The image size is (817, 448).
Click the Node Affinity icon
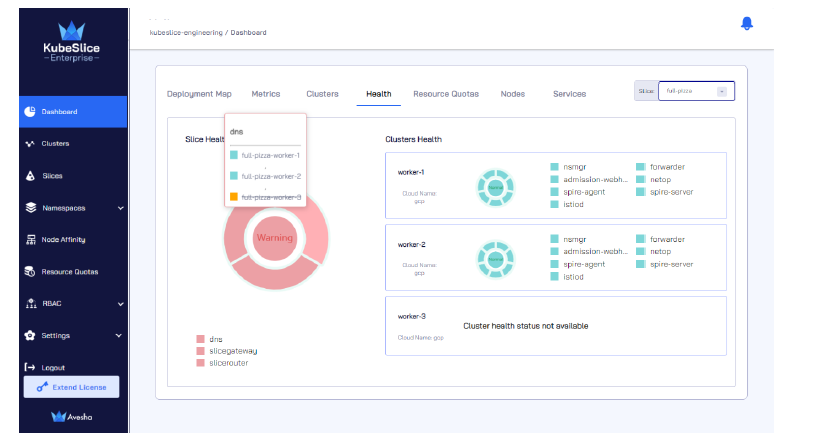point(31,240)
